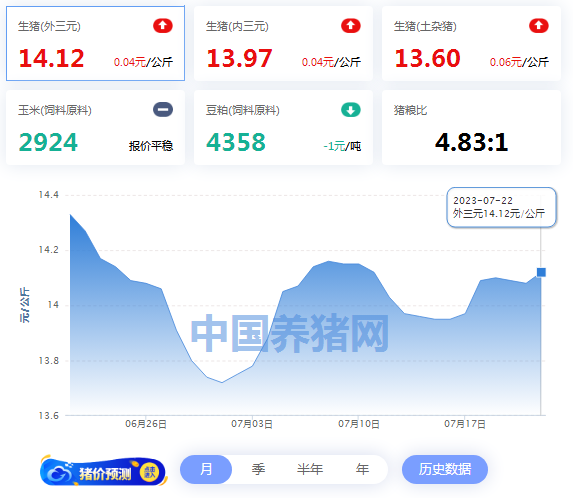This screenshot has height=498, width=573.
Task: Click the green down arrow on 豆粕 card
Action: pyautogui.click(x=351, y=110)
